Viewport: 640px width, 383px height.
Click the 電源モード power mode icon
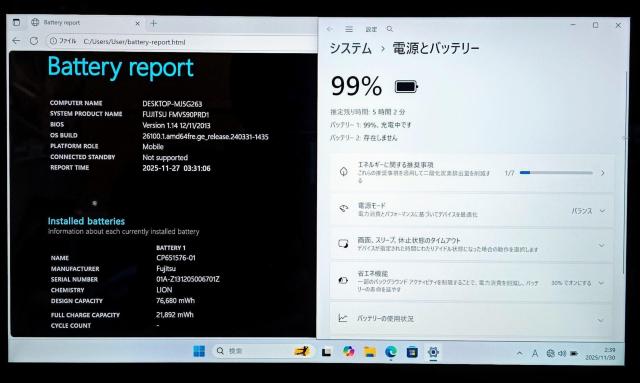point(344,208)
